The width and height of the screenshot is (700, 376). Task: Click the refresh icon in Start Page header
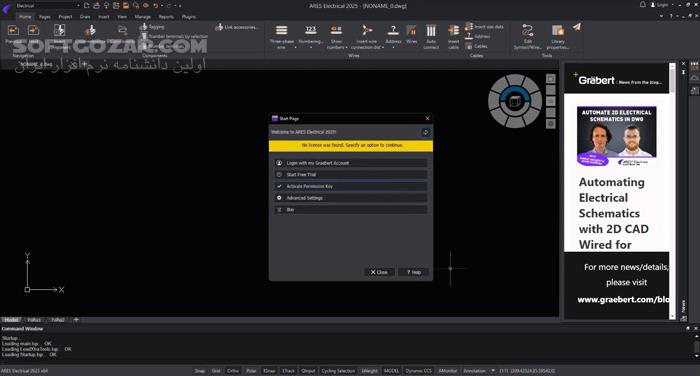(x=425, y=132)
